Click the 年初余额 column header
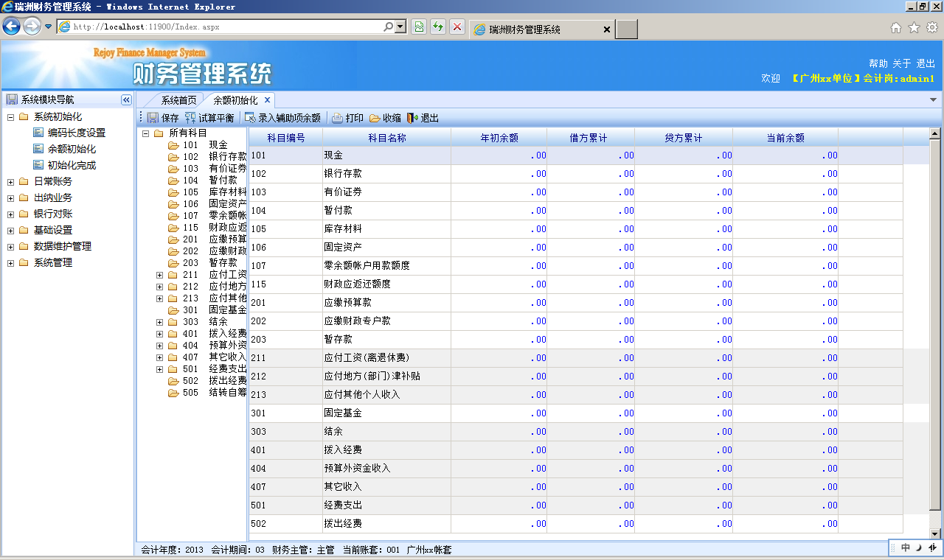 pyautogui.click(x=499, y=137)
